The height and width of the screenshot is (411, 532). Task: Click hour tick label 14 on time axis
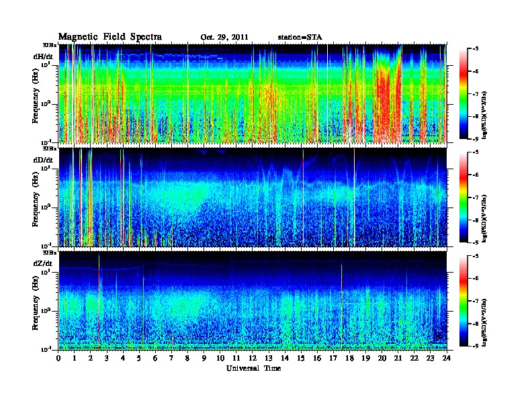(x=285, y=358)
